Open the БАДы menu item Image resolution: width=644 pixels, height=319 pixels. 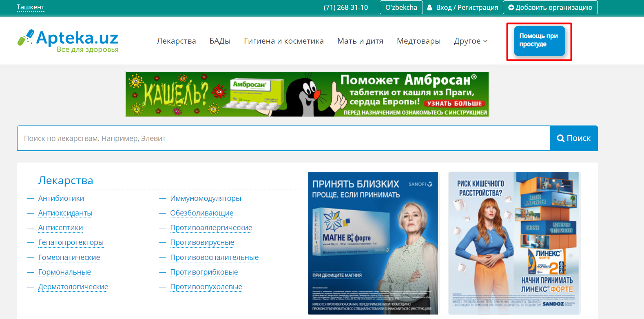(220, 41)
